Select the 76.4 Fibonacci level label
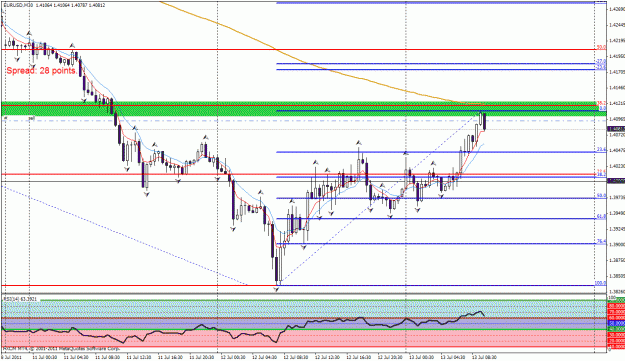 (x=601, y=241)
